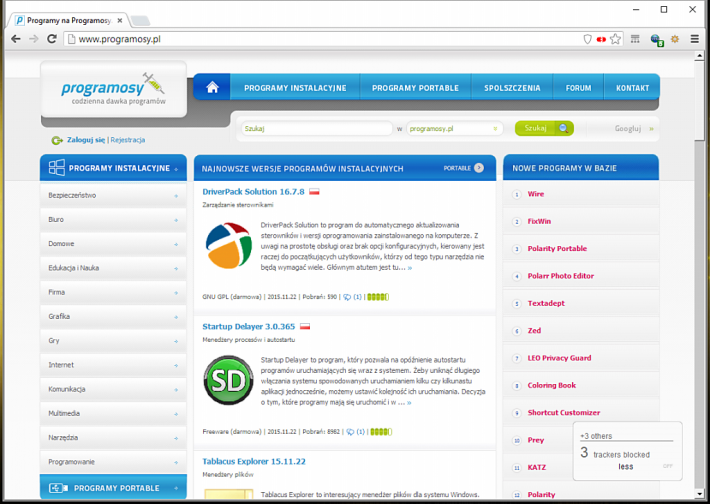Screen dimensions: 710x504
Task: Click the Googluj link
Action: point(633,129)
